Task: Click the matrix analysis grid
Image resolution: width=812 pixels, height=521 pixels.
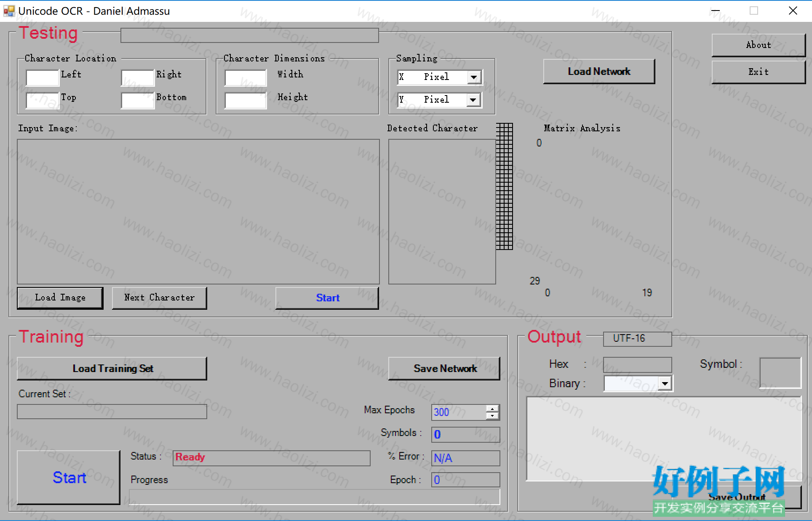Action: (505, 186)
